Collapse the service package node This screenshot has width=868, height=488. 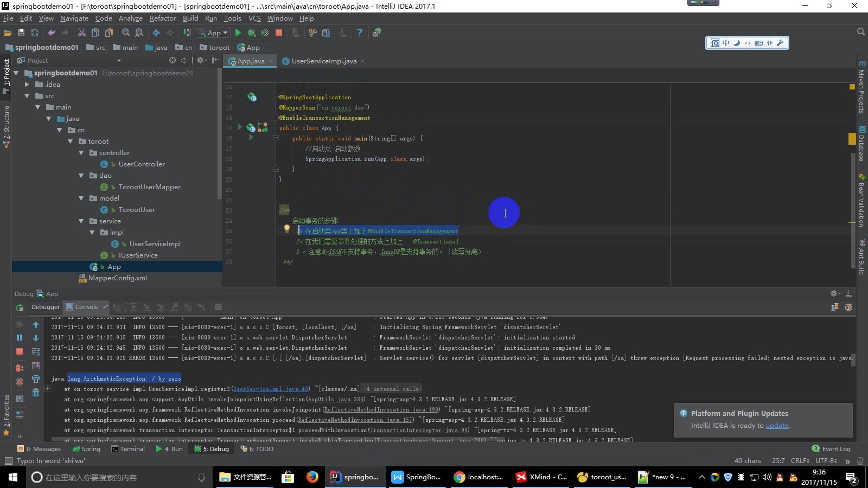[81, 221]
